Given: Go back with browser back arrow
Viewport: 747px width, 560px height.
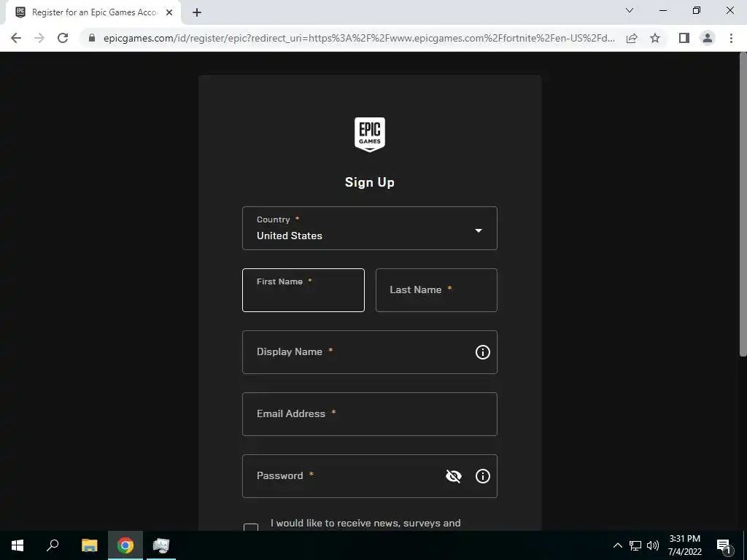Looking at the screenshot, I should coord(16,38).
